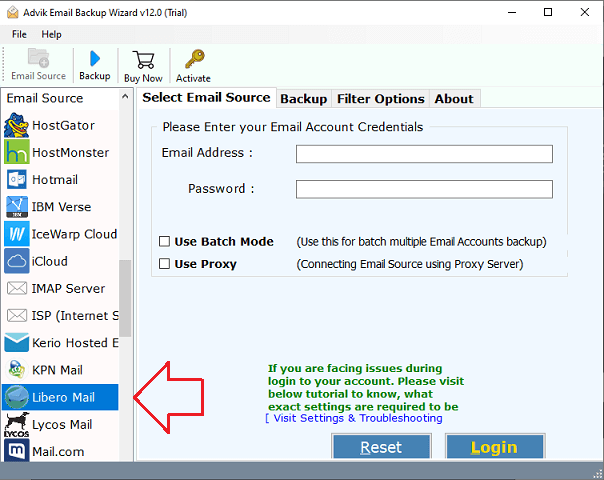
Task: Select Libero Mail text in list
Action: tap(63, 397)
